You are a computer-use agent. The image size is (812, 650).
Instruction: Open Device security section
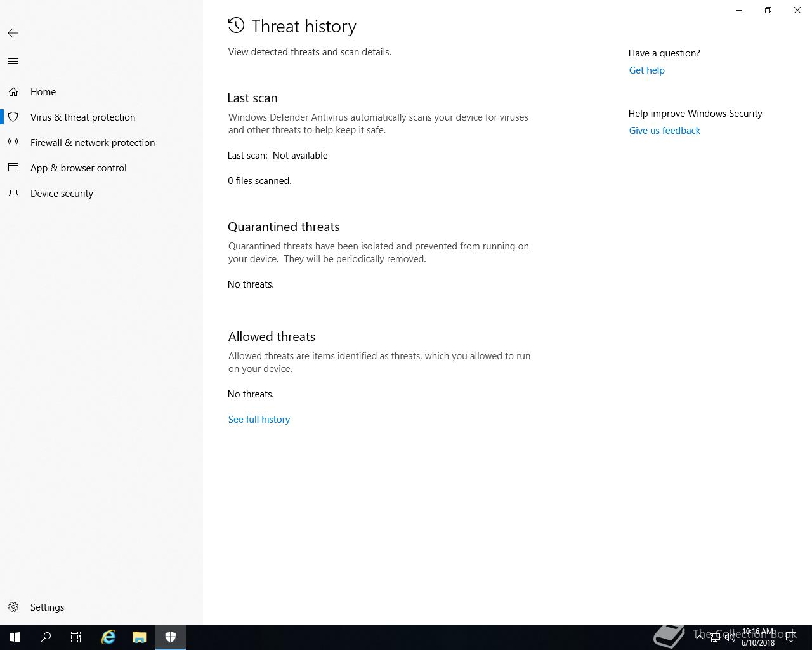click(62, 194)
